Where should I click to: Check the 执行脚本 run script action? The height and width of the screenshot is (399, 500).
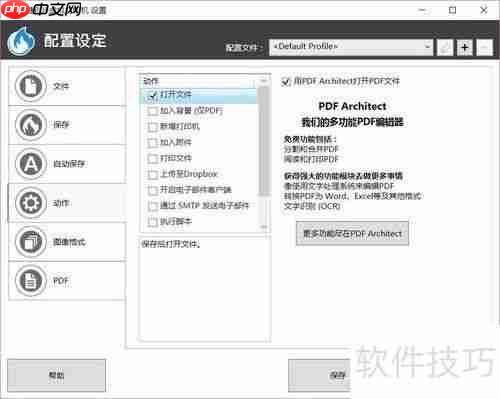point(152,222)
